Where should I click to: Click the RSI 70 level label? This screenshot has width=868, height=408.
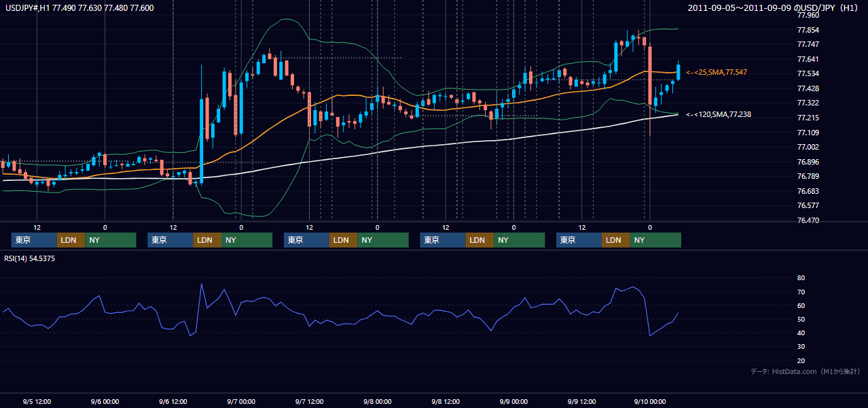pyautogui.click(x=801, y=292)
